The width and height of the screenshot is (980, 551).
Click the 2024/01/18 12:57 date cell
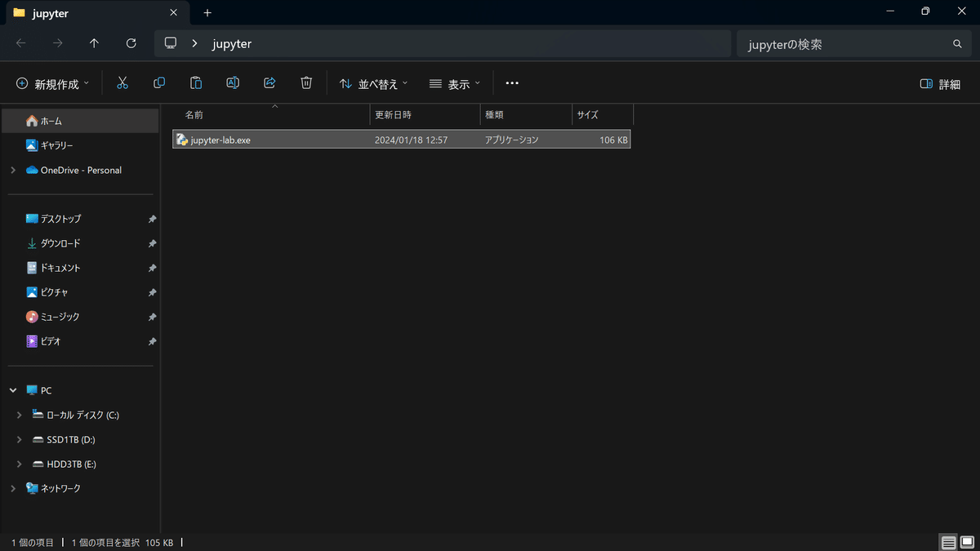(411, 140)
